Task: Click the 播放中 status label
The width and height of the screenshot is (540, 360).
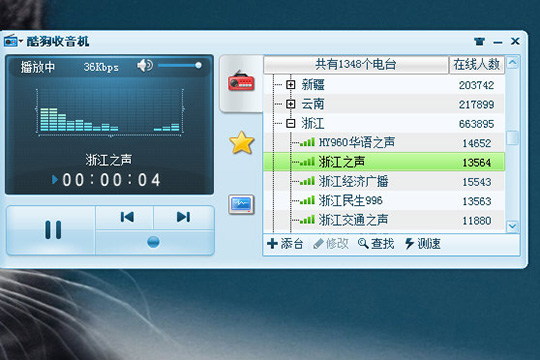Action: (x=38, y=67)
